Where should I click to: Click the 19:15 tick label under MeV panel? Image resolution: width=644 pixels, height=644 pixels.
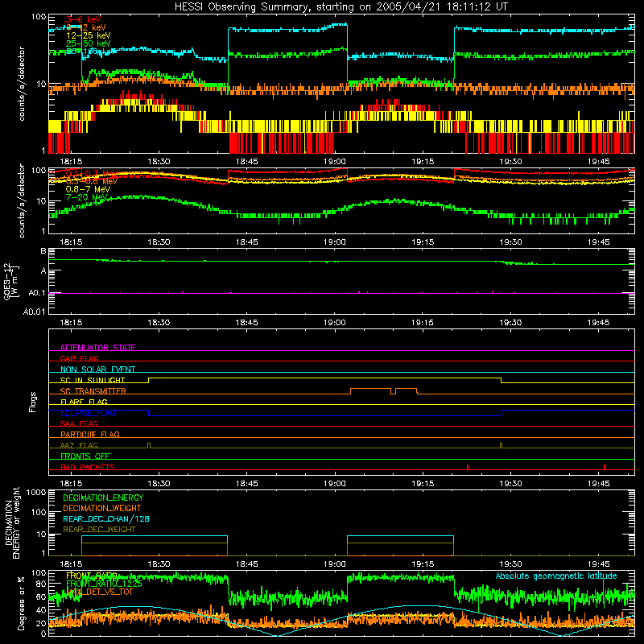pos(423,242)
